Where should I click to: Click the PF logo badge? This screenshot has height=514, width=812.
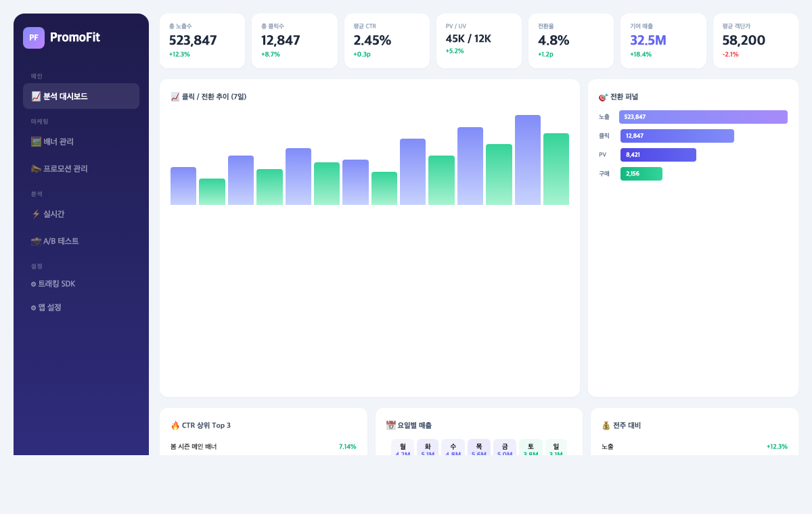point(34,38)
